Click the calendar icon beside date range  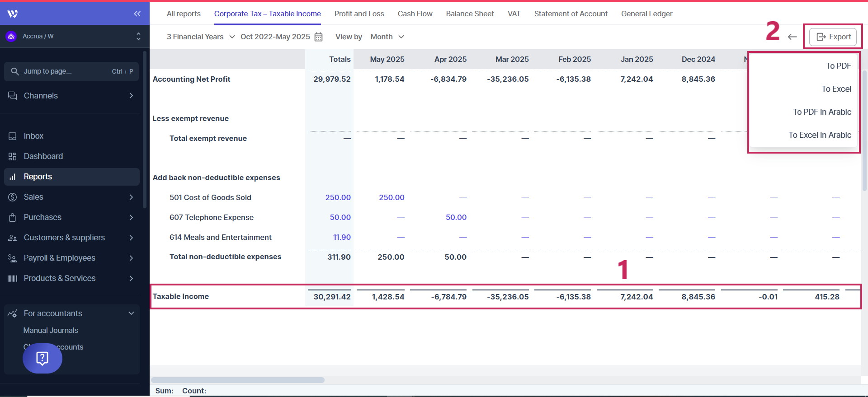pos(319,37)
